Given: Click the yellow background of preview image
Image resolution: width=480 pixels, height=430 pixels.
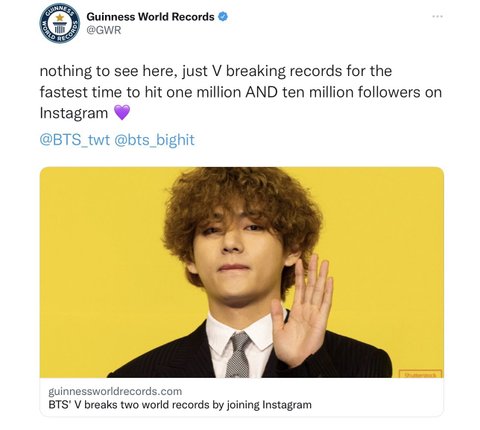Looking at the screenshot, I should 100,267.
